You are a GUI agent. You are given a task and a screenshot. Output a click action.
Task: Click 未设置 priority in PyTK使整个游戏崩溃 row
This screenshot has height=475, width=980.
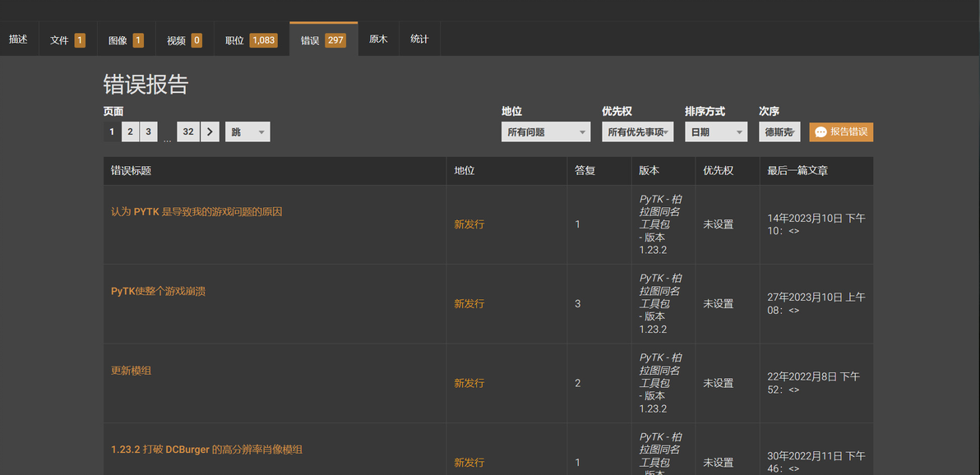[718, 304]
